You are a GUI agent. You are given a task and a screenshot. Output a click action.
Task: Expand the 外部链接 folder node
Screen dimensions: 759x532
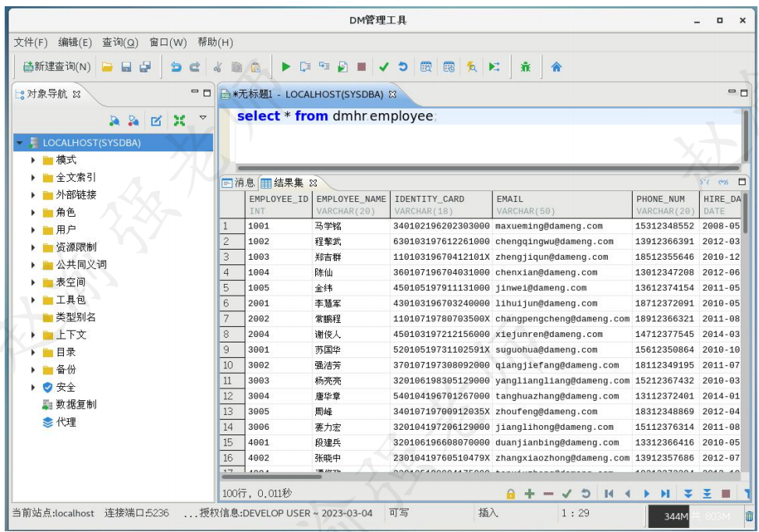pyautogui.click(x=33, y=195)
